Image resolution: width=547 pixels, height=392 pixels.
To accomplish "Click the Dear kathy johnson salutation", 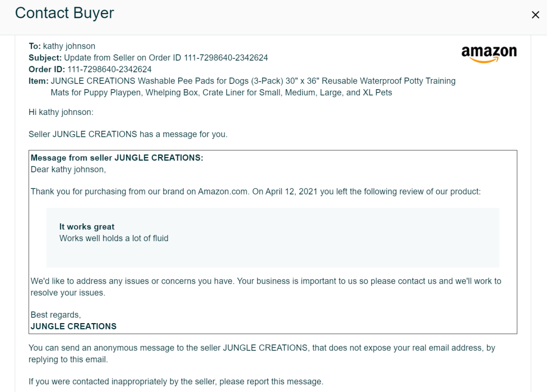I will pyautogui.click(x=68, y=170).
